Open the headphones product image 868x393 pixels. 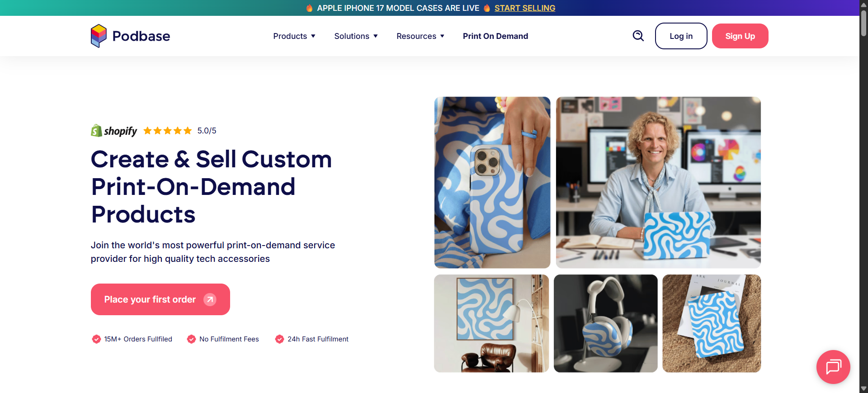point(605,323)
